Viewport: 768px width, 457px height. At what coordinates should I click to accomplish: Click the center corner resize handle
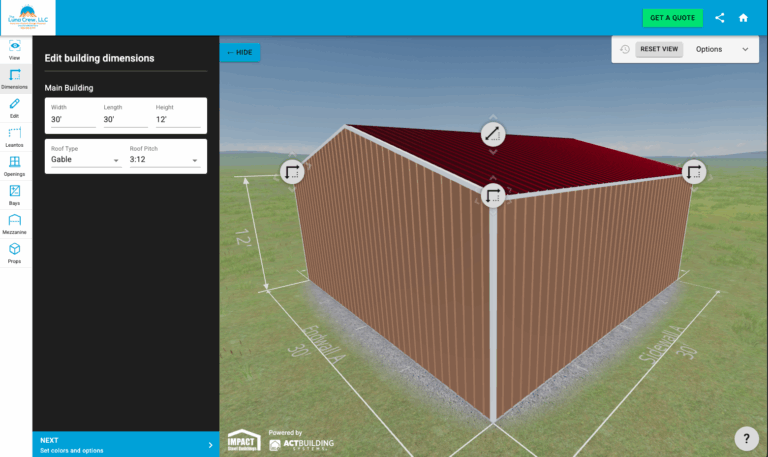[x=493, y=195]
